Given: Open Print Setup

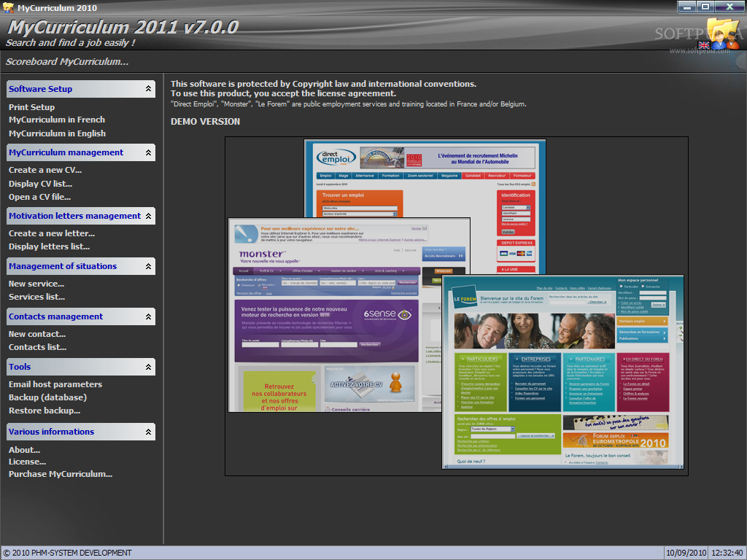Looking at the screenshot, I should point(31,107).
